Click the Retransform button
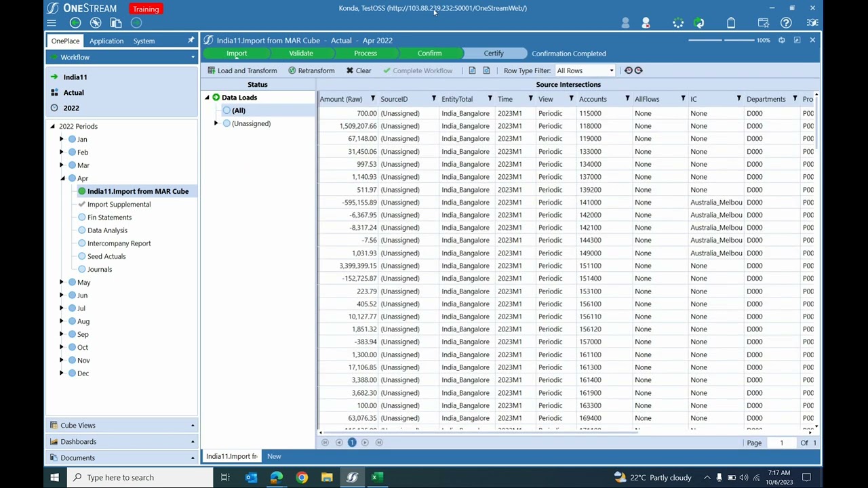Screen dimensions: 868x488 [x=311, y=70]
